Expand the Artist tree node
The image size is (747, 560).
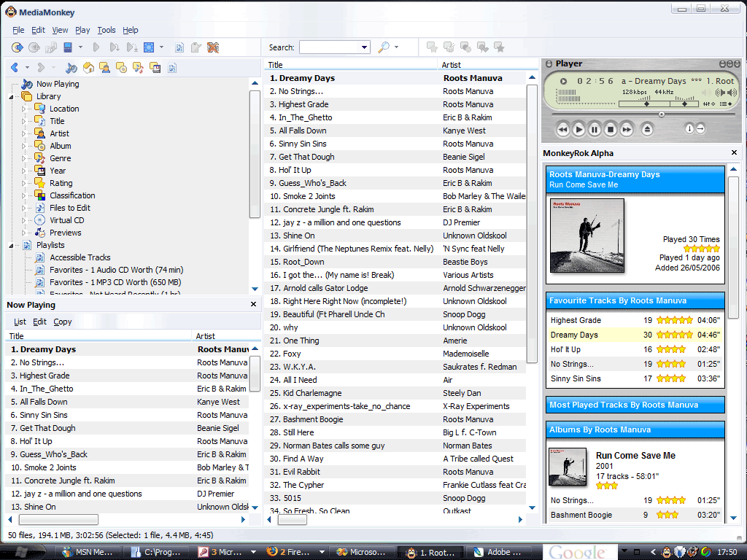23,133
